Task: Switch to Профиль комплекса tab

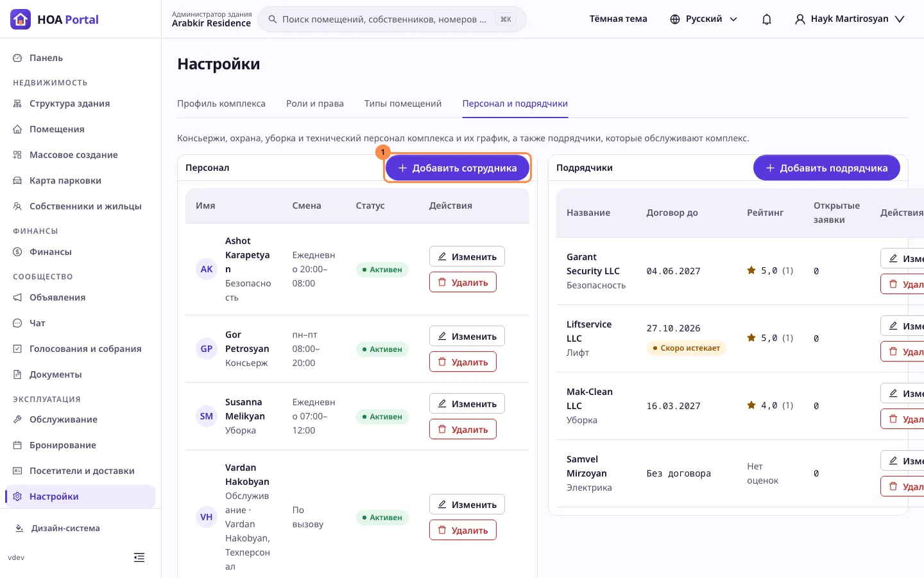Action: (221, 103)
